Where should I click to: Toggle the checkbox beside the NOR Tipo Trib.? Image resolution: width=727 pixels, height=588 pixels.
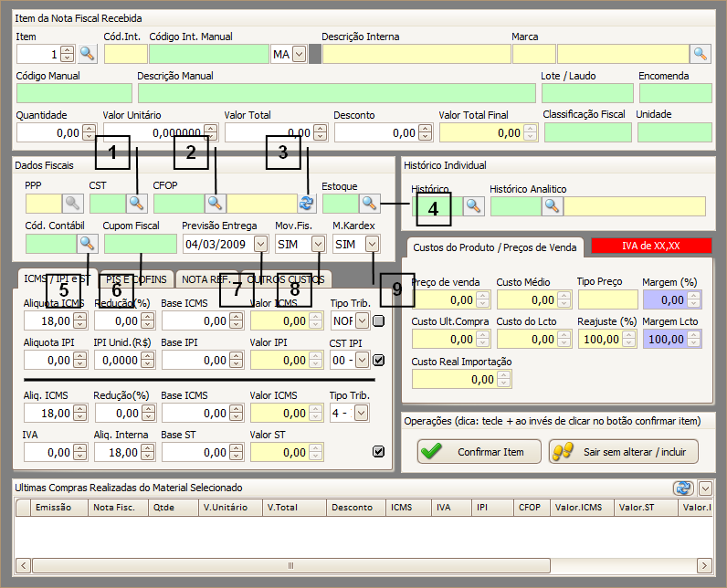(x=378, y=320)
